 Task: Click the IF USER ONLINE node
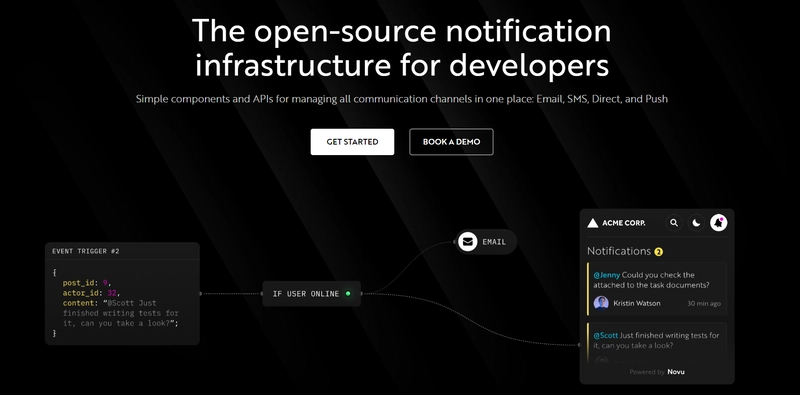pos(312,293)
